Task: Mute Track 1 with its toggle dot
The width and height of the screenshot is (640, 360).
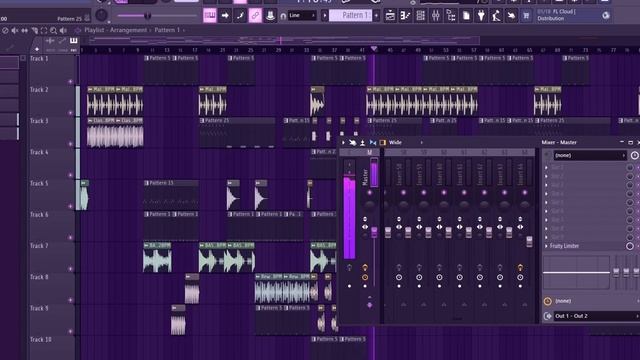Action: (x=70, y=82)
